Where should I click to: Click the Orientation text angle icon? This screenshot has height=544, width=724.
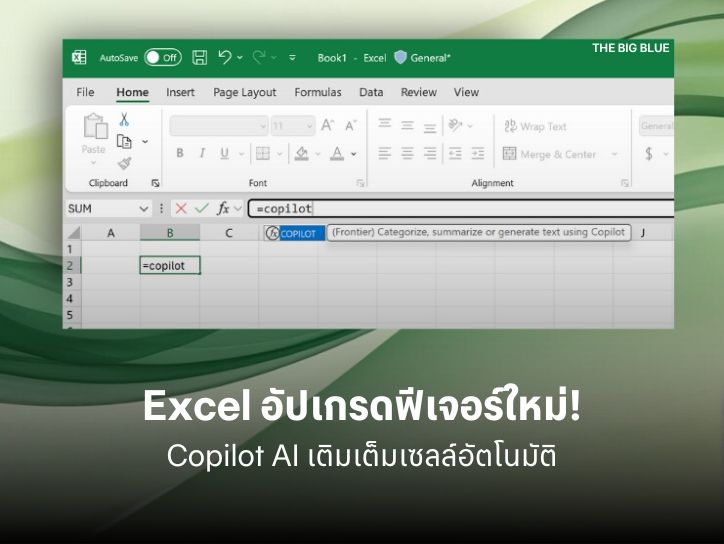point(456,125)
